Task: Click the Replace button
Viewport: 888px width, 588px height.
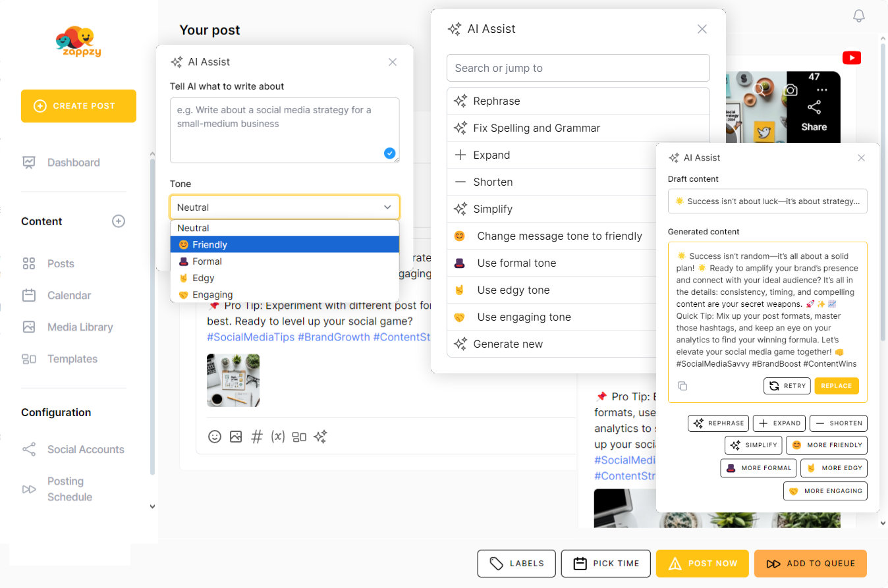Action: (837, 386)
